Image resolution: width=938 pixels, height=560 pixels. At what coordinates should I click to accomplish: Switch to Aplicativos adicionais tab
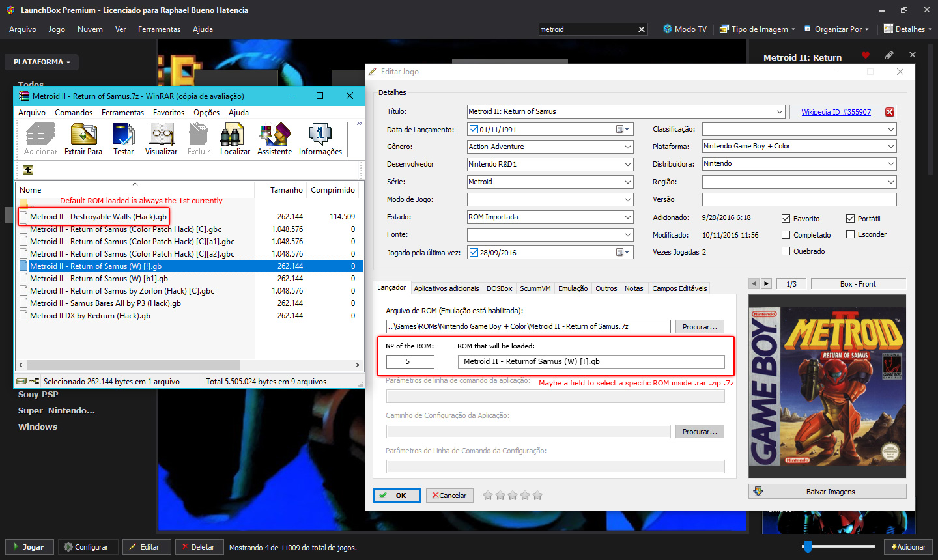click(446, 288)
